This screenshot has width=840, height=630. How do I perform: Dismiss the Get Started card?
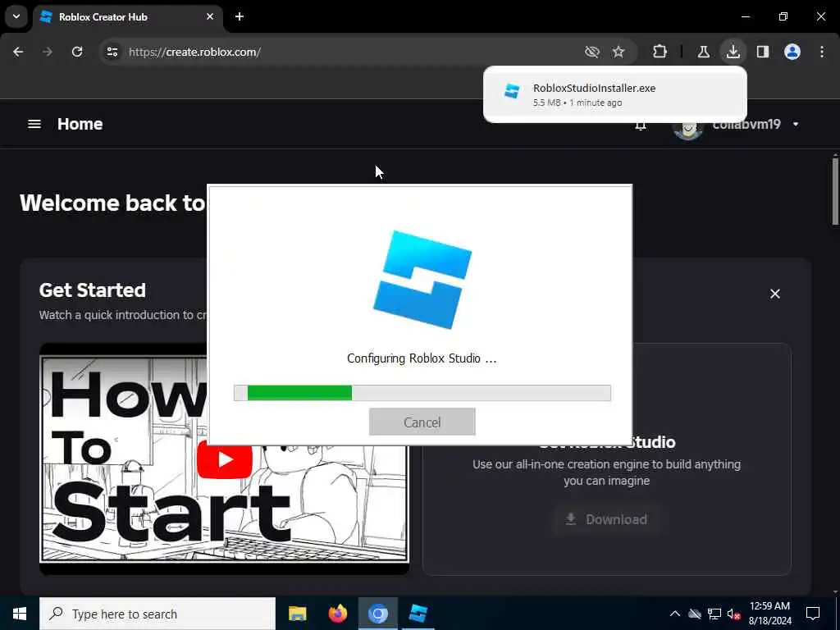(x=774, y=294)
